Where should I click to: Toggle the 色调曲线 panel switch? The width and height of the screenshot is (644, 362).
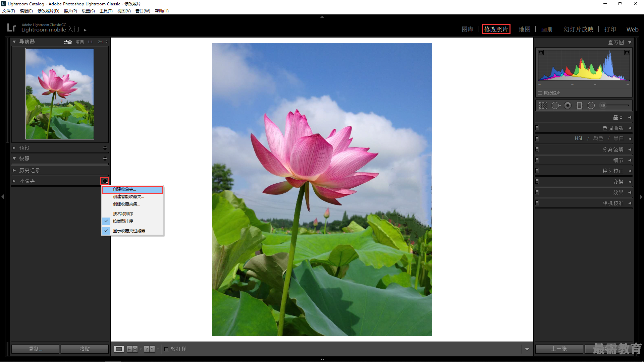click(x=537, y=128)
